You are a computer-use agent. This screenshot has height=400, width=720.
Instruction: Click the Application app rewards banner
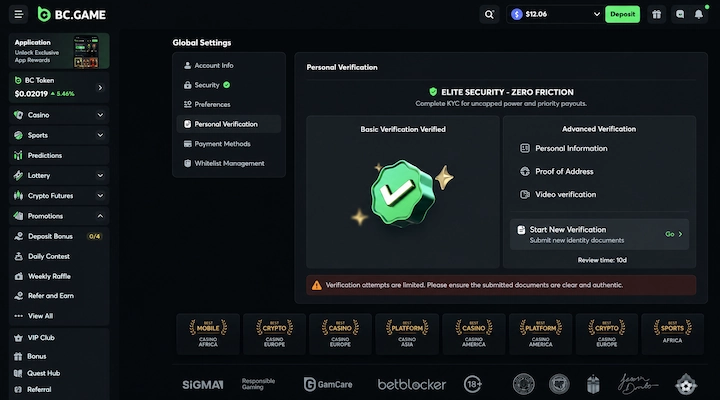[x=59, y=51]
